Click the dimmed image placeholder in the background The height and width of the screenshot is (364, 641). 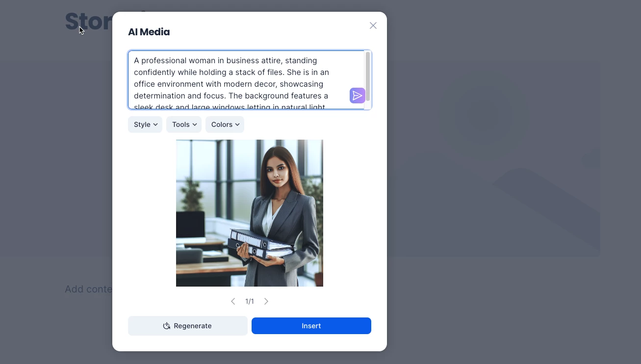click(493, 159)
